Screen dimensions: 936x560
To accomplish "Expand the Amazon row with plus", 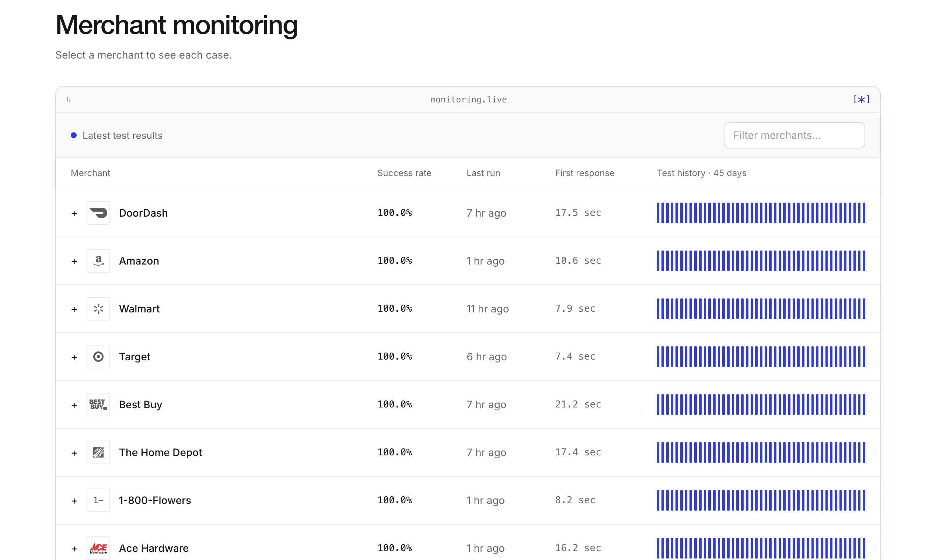I will point(74,262).
